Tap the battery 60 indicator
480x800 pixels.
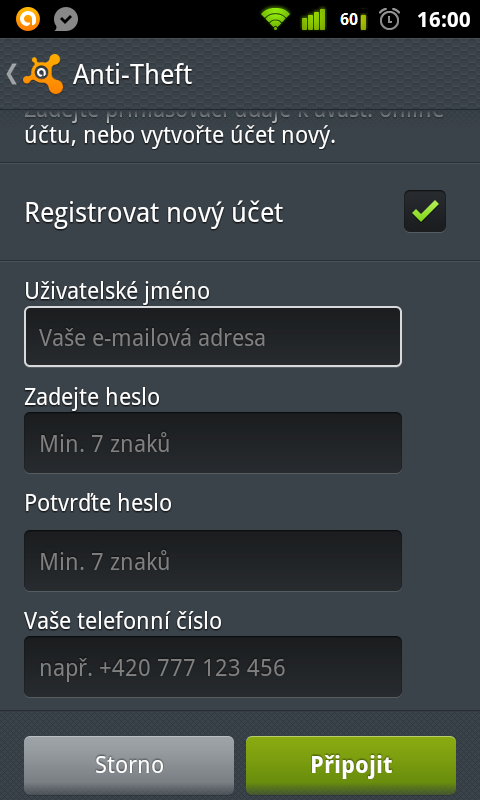(353, 20)
